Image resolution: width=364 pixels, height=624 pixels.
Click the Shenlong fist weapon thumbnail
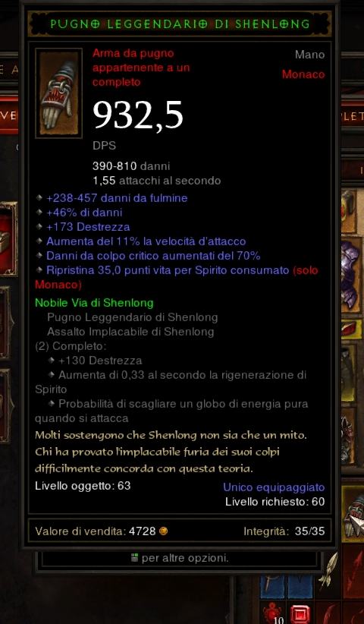point(59,93)
